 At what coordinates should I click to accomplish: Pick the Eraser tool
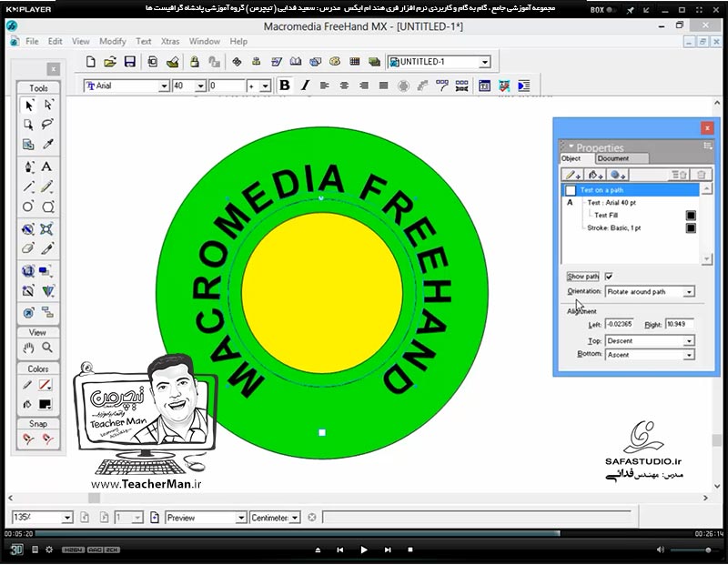pyautogui.click(x=28, y=248)
